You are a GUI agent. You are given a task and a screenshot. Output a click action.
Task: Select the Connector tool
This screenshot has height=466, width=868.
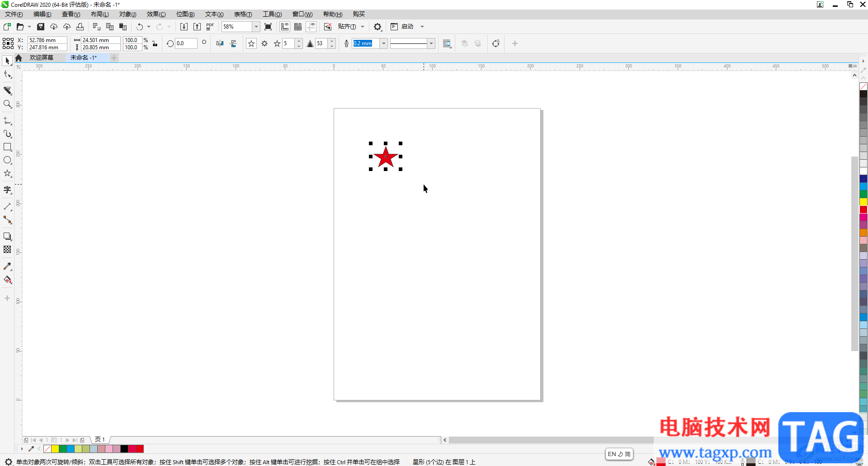pyautogui.click(x=7, y=220)
